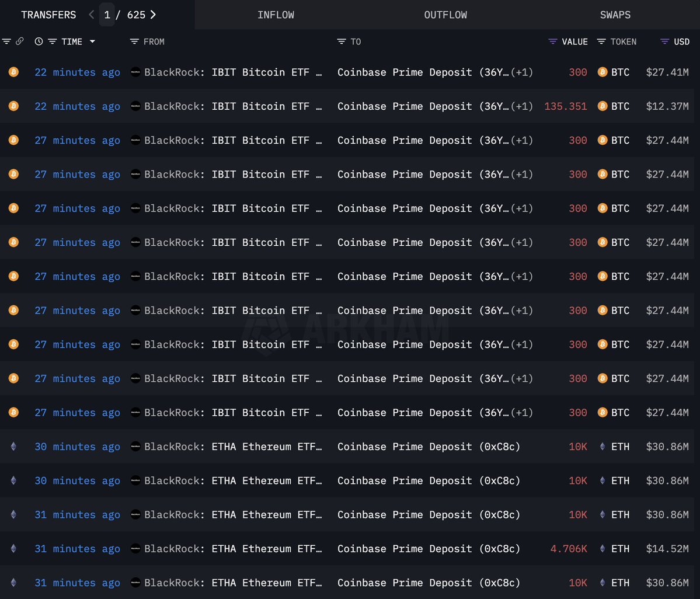Click the 135.351 BTC value text

[565, 106]
